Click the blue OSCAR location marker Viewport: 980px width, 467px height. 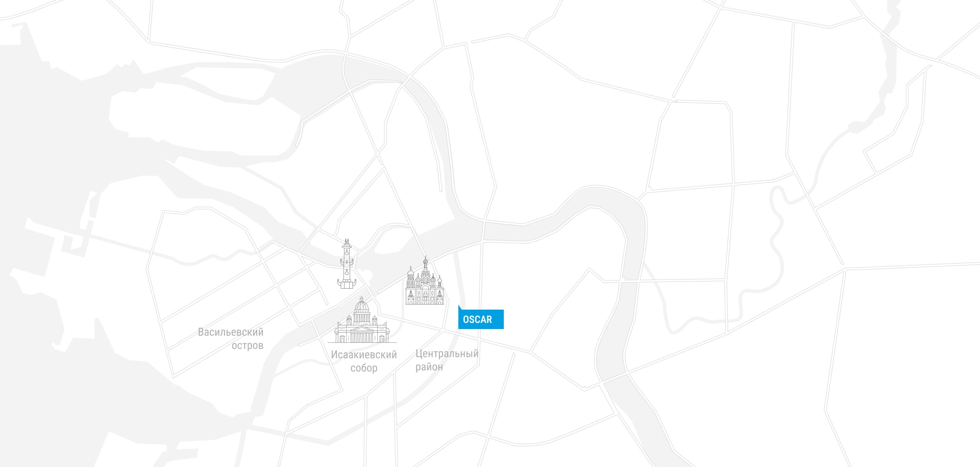click(x=481, y=319)
